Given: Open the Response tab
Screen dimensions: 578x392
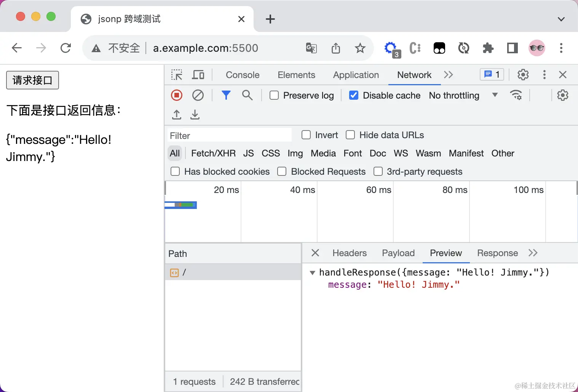Looking at the screenshot, I should [x=497, y=253].
